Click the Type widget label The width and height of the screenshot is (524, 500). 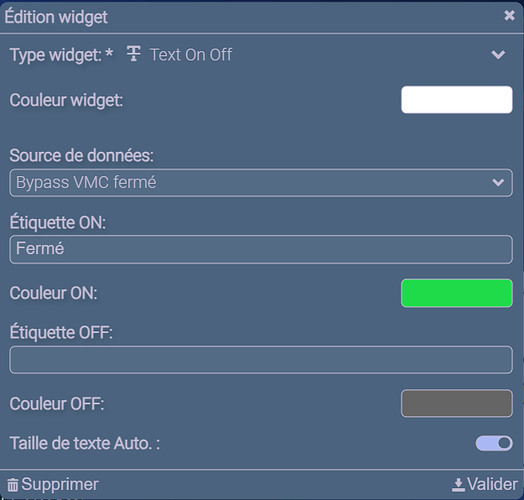(61, 55)
